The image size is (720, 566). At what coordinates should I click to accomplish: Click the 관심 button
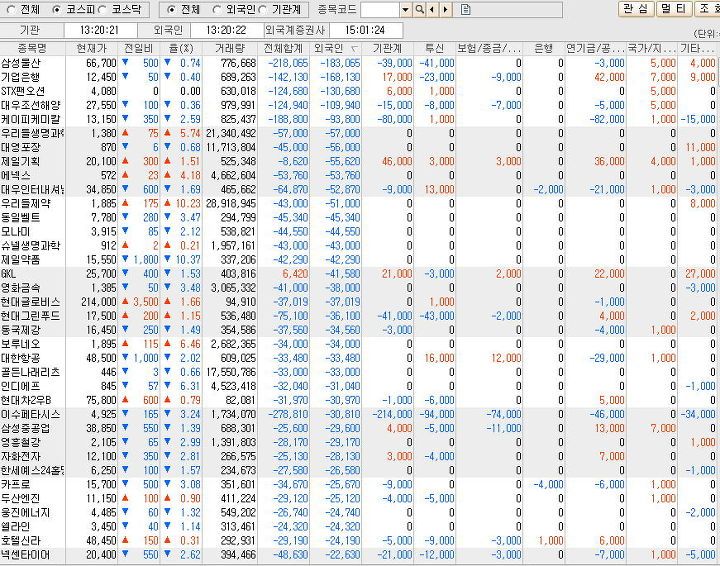tap(636, 9)
